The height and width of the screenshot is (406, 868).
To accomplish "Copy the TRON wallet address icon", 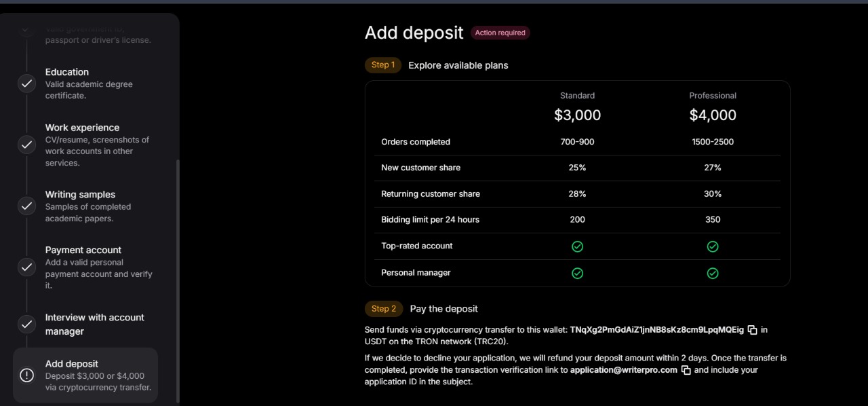I will (x=752, y=330).
